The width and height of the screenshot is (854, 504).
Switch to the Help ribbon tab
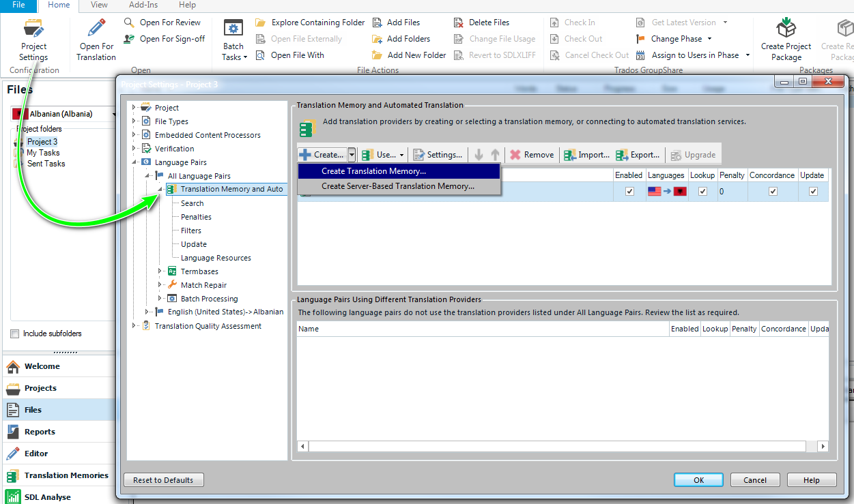tap(187, 5)
